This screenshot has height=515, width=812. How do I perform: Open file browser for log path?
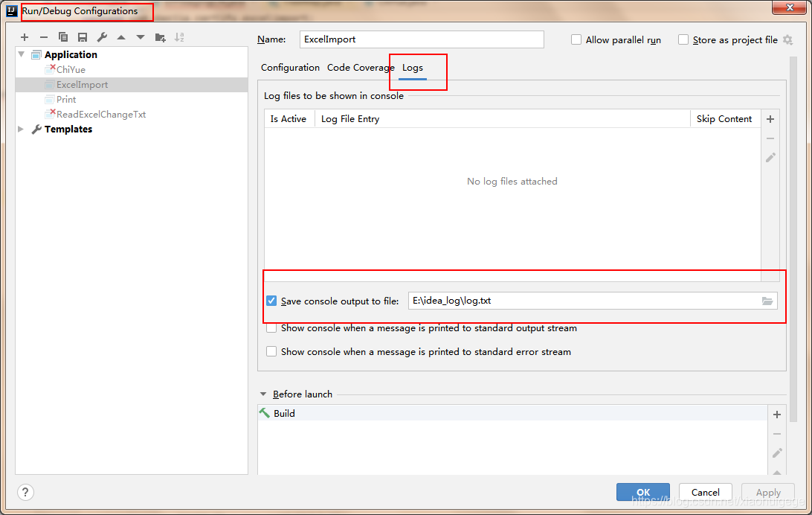coord(767,301)
